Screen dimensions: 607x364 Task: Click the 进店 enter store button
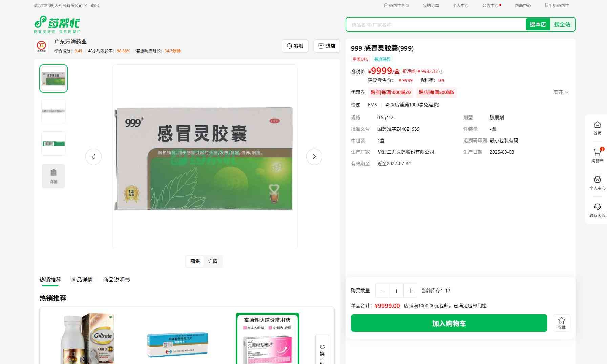(327, 46)
